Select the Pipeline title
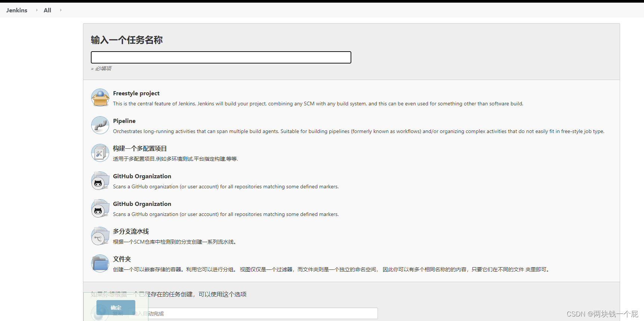This screenshot has height=321, width=644. coord(124,121)
